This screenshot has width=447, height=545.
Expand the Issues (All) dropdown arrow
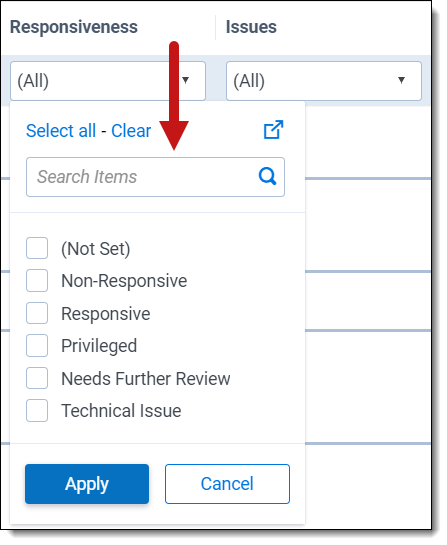(x=401, y=81)
